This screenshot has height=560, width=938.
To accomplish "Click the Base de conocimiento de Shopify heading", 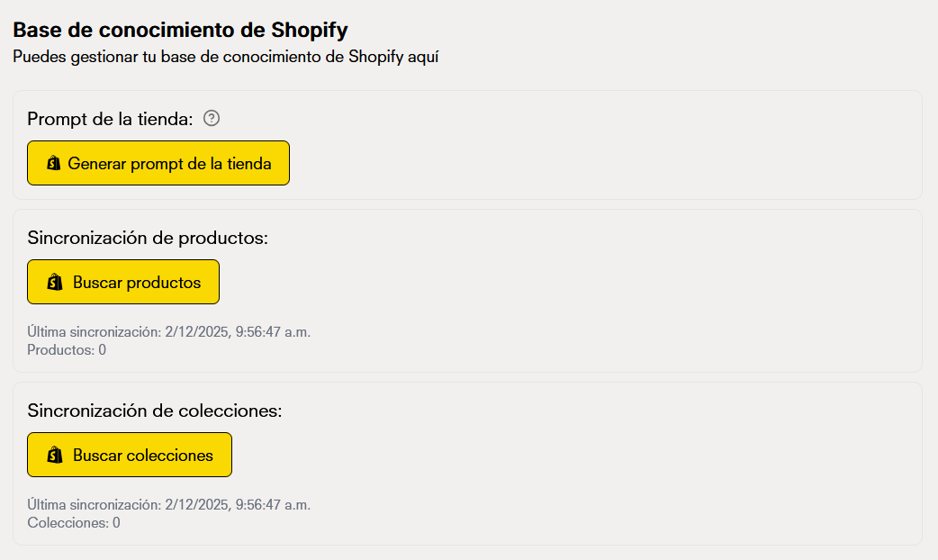I will pos(180,29).
